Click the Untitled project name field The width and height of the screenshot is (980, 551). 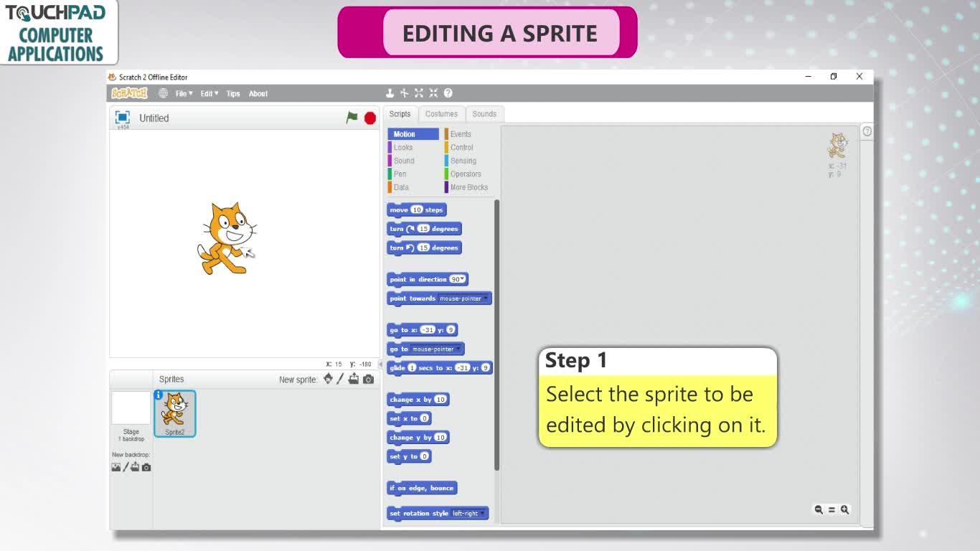tap(154, 118)
